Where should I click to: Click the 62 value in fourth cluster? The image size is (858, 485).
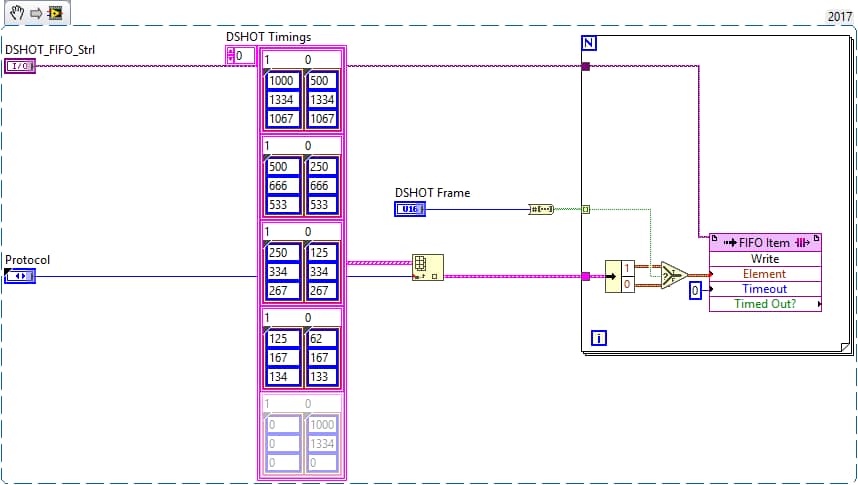(322, 338)
